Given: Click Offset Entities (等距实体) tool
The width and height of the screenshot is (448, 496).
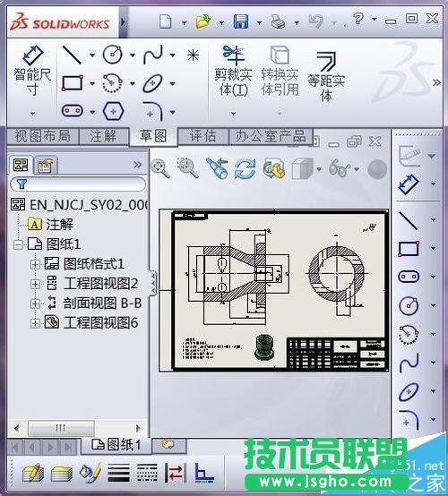Looking at the screenshot, I should (326, 77).
